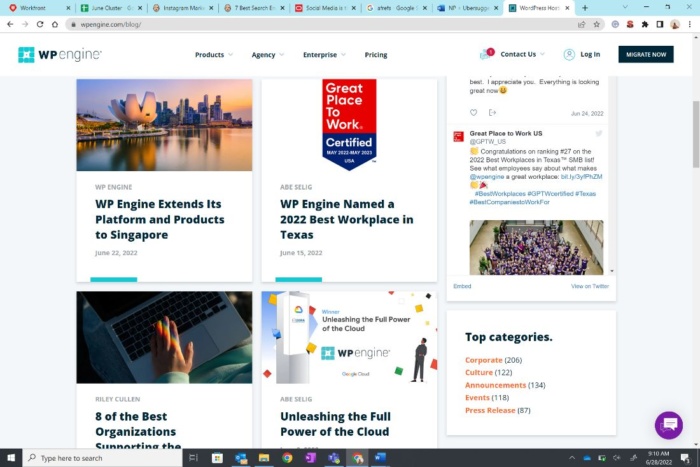
Task: Open the side panel icon in toolbar
Action: pyautogui.click(x=660, y=25)
